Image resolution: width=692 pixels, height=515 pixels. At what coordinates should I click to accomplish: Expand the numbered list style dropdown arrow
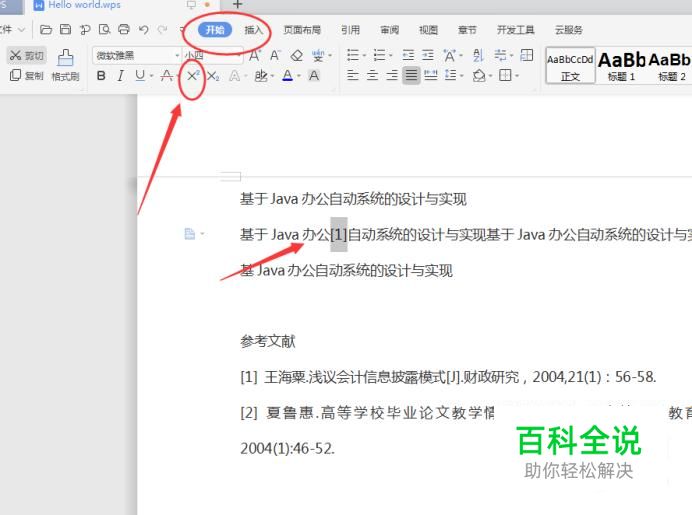point(391,56)
